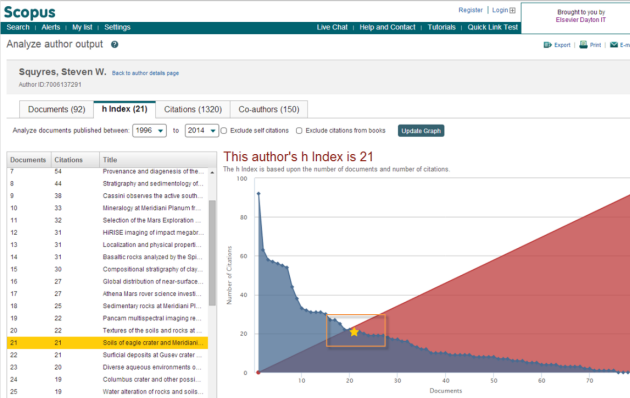Open Alerts in top navigation

coord(51,27)
